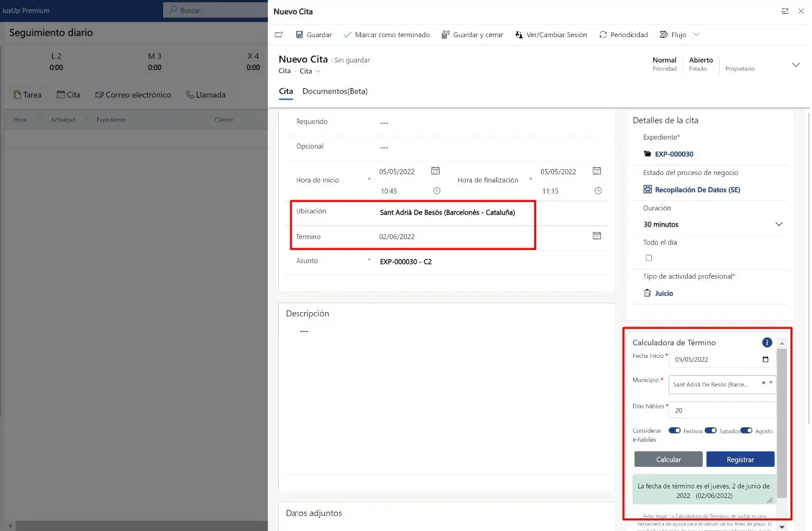
Task: Open clock picker for Hora de finalización
Action: [x=597, y=191]
